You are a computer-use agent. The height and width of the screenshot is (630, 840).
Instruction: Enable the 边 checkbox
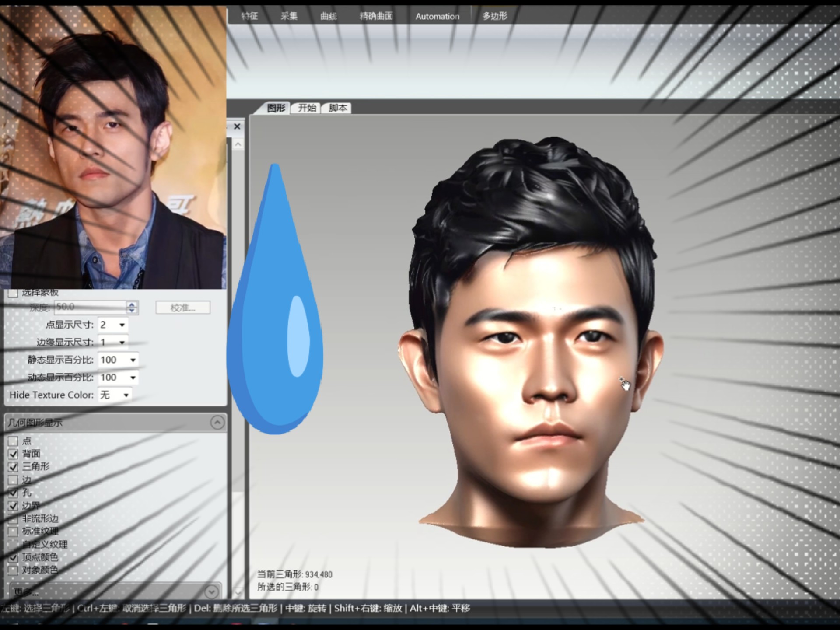pyautogui.click(x=13, y=480)
